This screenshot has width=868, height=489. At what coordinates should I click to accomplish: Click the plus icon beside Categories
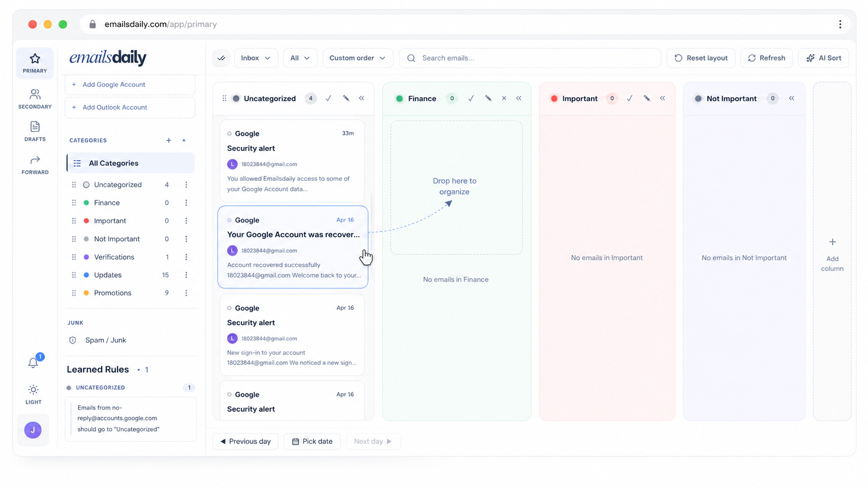pos(169,140)
